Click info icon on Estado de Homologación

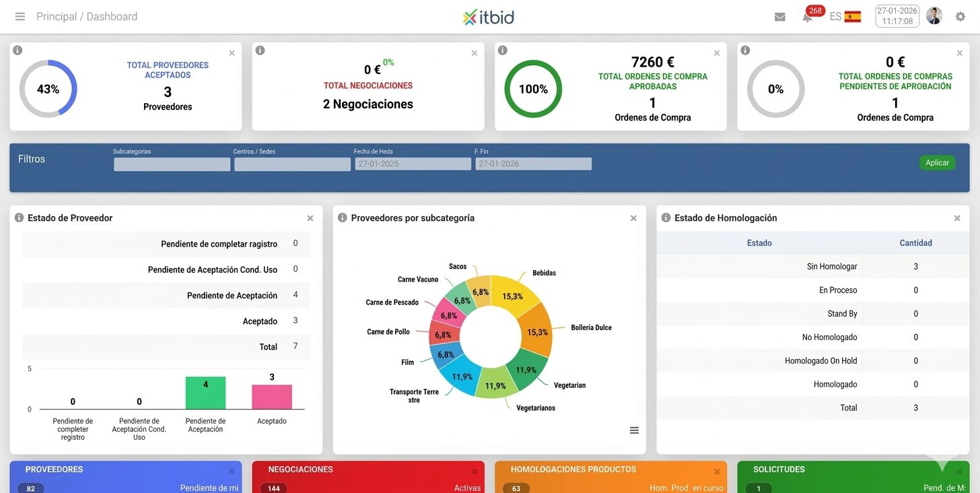coord(666,218)
